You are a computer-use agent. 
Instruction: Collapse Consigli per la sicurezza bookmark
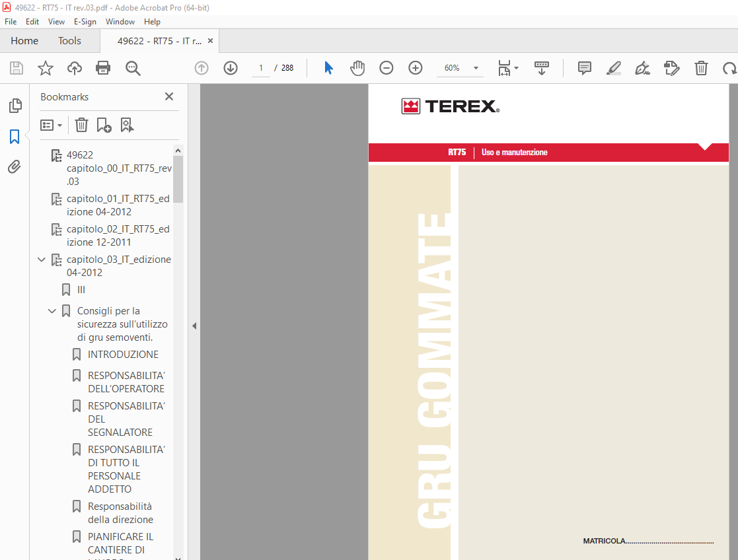tap(52, 311)
